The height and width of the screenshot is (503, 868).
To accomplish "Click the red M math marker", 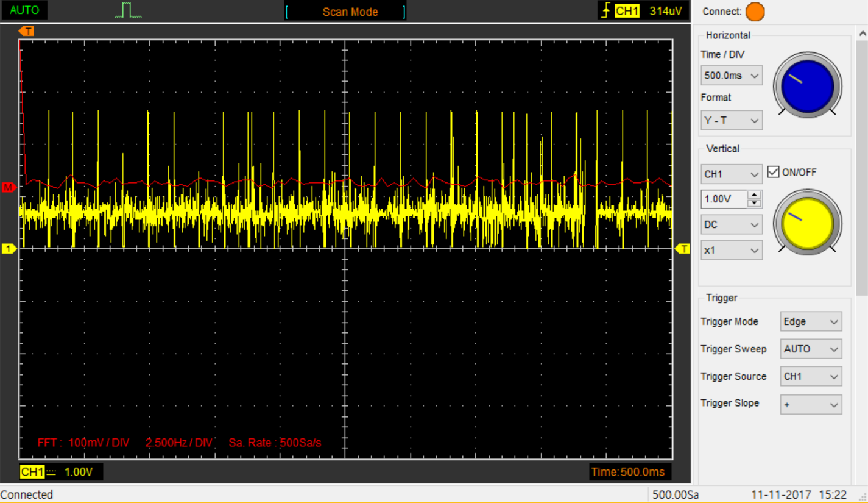I will click(x=9, y=187).
